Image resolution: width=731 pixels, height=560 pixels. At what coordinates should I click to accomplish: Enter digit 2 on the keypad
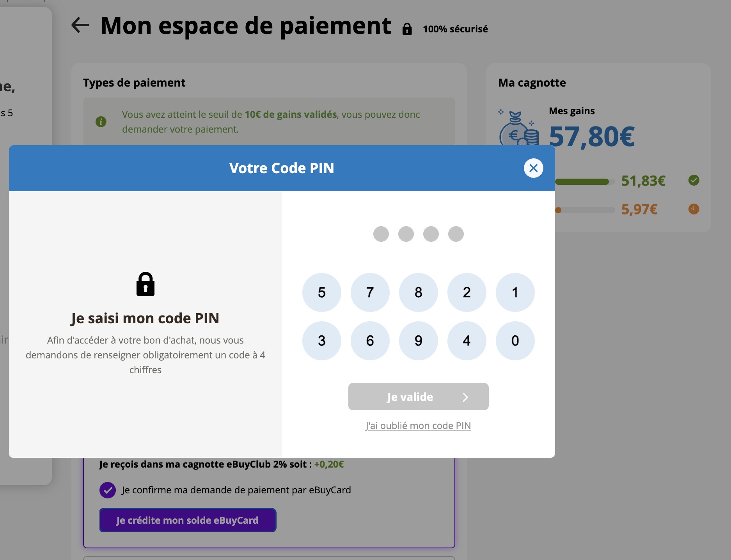point(467,292)
